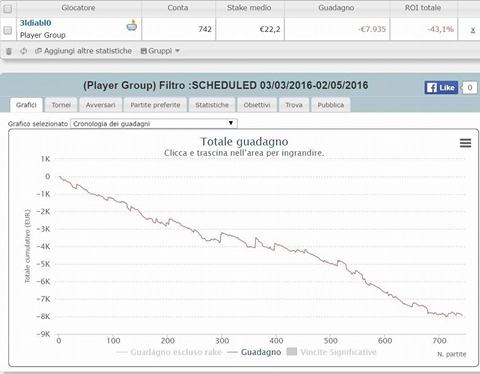The width and height of the screenshot is (480, 374).
Task: Open the Grafico selezionato combo box
Action: tap(154, 124)
